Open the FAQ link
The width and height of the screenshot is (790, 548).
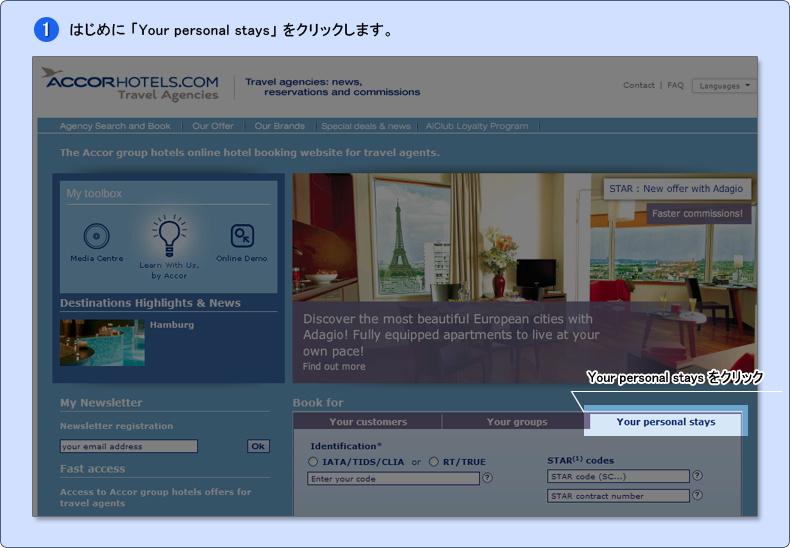(675, 85)
